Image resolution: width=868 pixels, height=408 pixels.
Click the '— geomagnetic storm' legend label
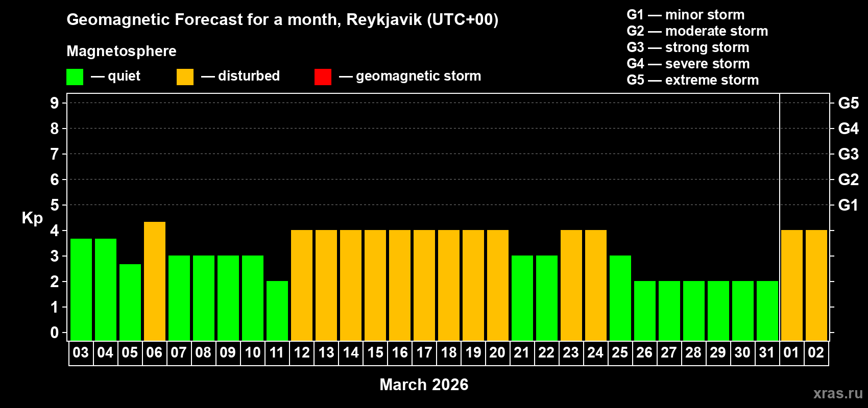click(410, 76)
